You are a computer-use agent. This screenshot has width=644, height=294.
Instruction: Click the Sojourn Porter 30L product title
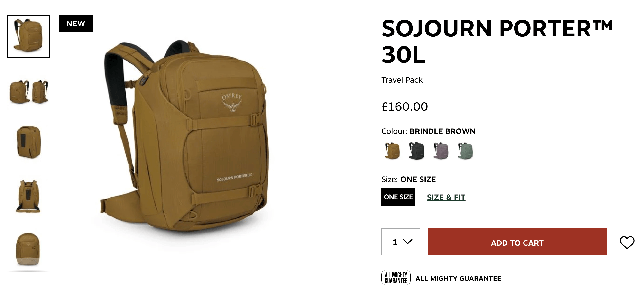coord(497,41)
